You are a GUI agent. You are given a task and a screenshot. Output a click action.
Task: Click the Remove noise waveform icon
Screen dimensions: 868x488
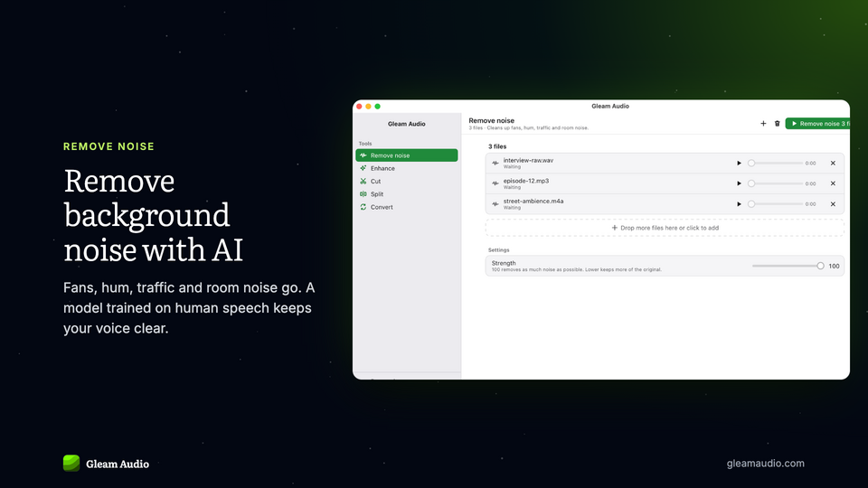coord(363,155)
